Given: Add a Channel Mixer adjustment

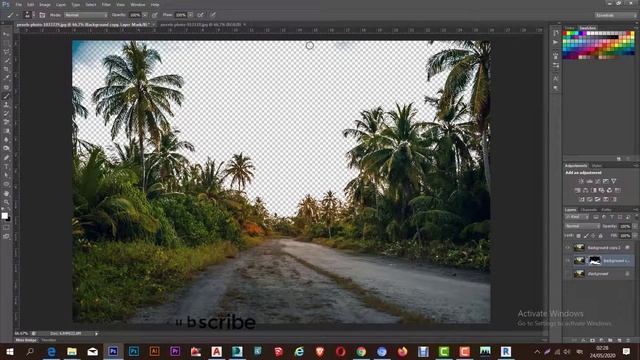Looking at the screenshot, I should [609, 190].
